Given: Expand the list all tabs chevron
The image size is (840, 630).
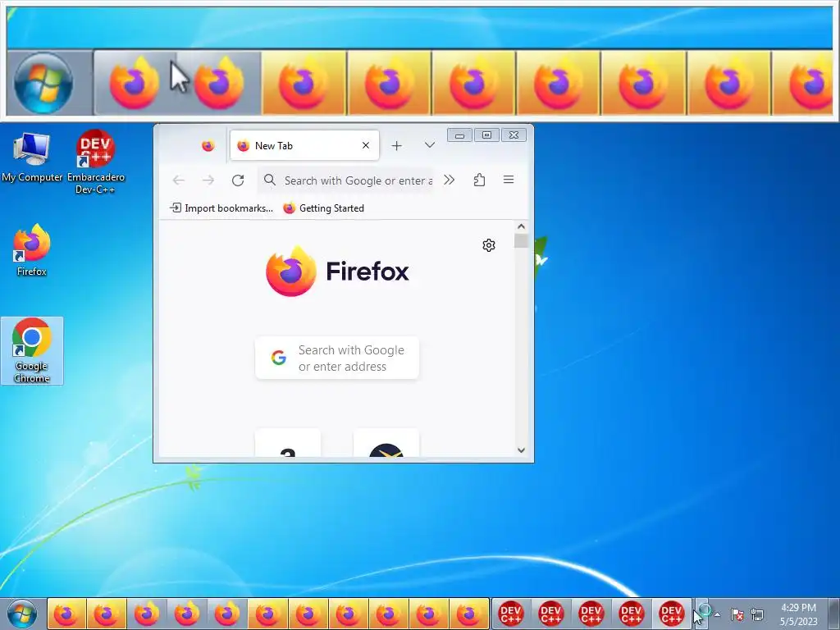Looking at the screenshot, I should click(x=430, y=145).
